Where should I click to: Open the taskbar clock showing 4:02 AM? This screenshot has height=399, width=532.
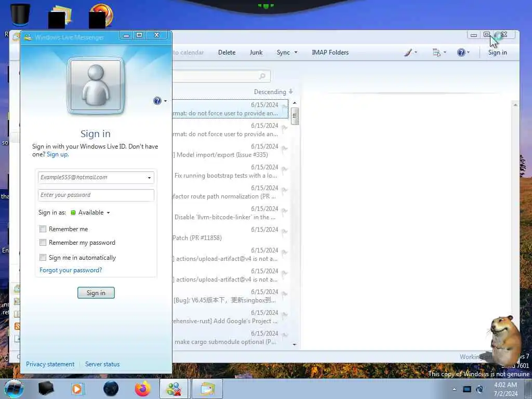[x=506, y=389]
